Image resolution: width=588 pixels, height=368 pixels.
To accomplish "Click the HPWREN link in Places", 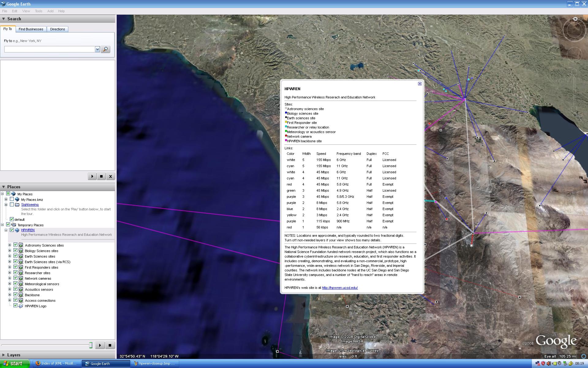I will (28, 230).
